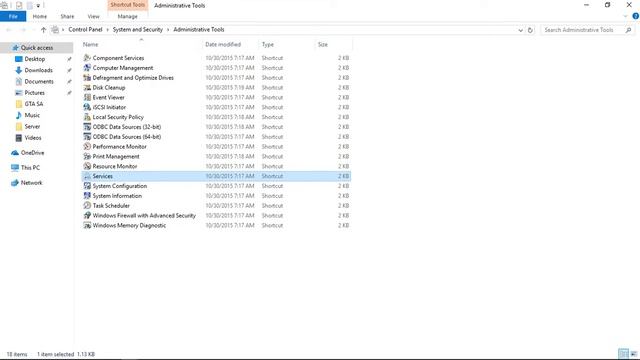
Task: Open the File ribbon tab
Action: 13,16
